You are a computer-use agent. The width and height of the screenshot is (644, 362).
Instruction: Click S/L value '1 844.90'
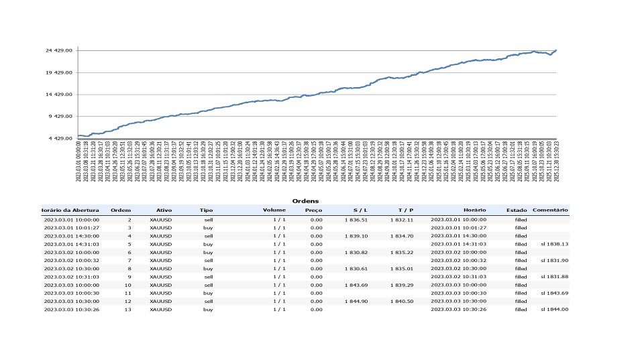(356, 301)
